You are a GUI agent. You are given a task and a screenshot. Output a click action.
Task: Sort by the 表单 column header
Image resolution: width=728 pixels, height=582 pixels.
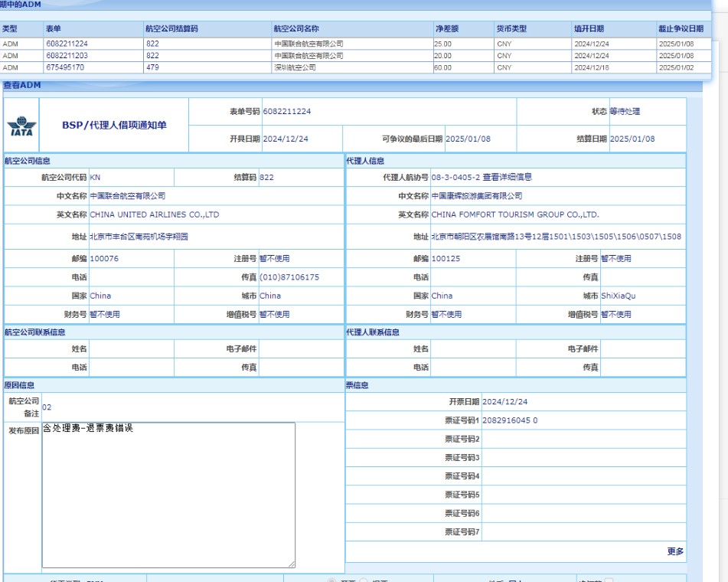click(54, 28)
